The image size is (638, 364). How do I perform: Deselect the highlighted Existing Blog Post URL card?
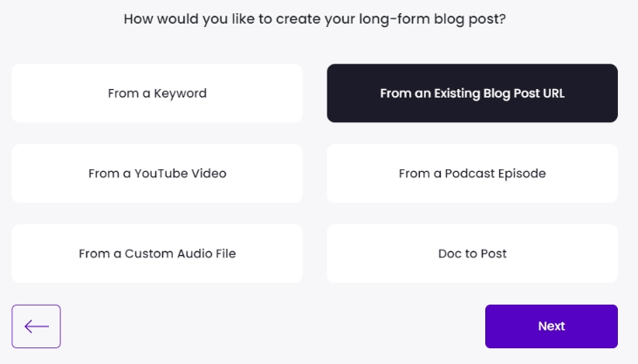click(472, 93)
